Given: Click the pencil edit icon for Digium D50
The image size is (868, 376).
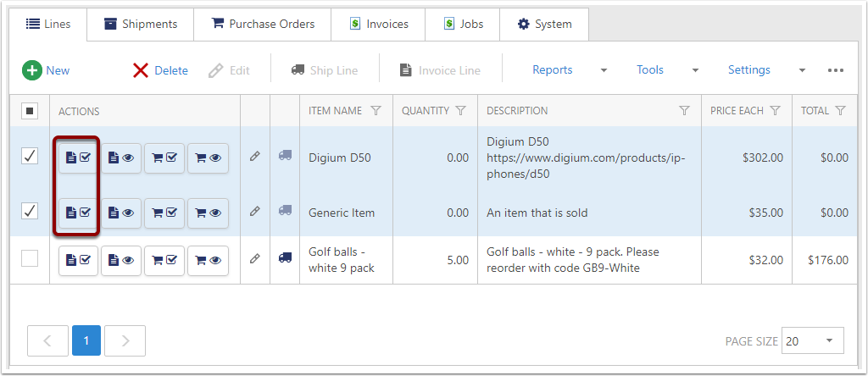Looking at the screenshot, I should 254,157.
